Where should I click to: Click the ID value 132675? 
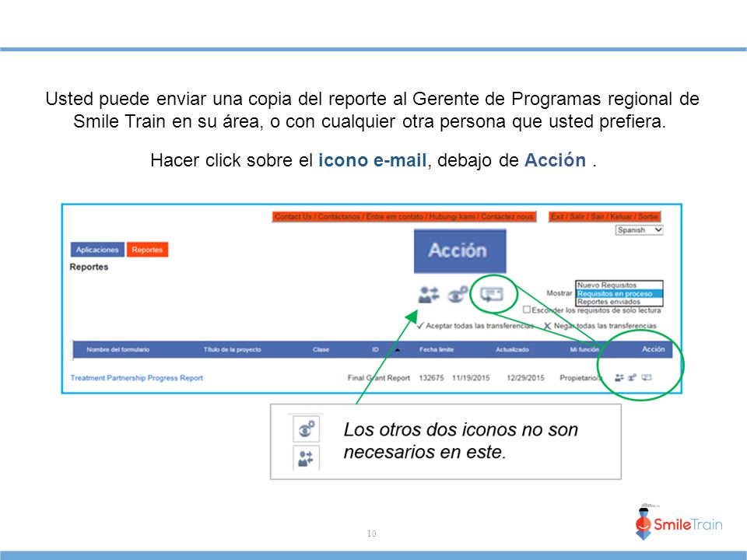click(431, 378)
